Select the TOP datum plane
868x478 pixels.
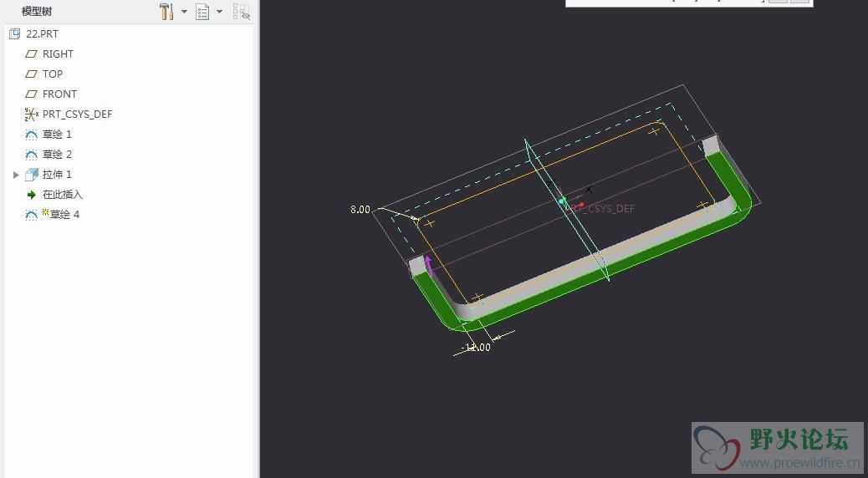tap(44, 74)
